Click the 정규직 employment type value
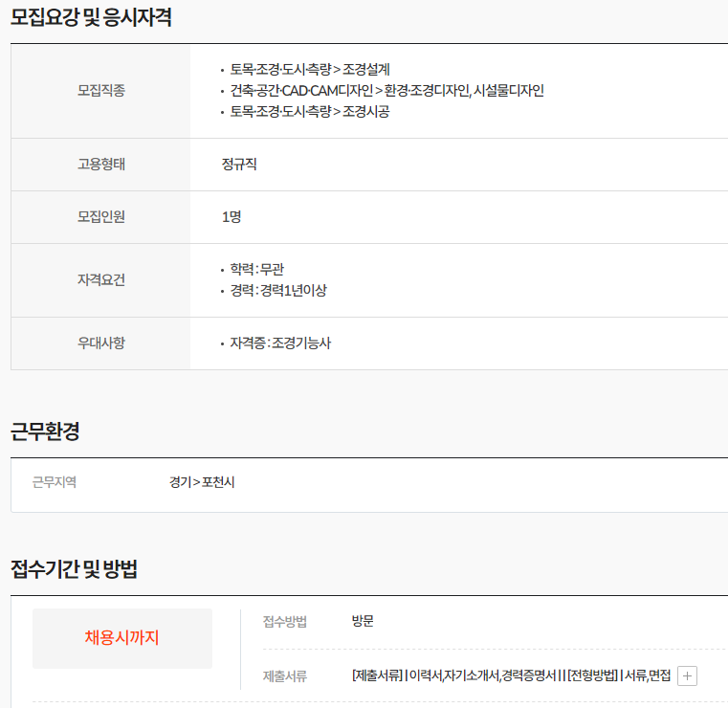 (x=239, y=164)
